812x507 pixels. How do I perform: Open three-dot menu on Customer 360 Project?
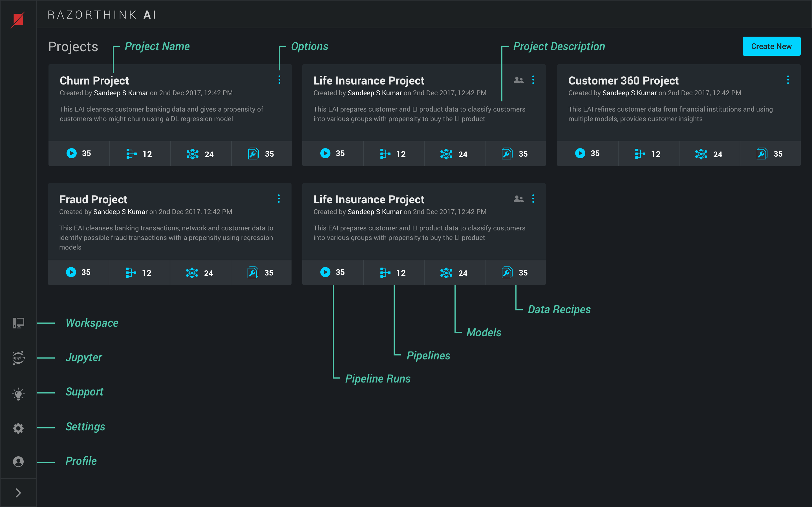coord(788,80)
